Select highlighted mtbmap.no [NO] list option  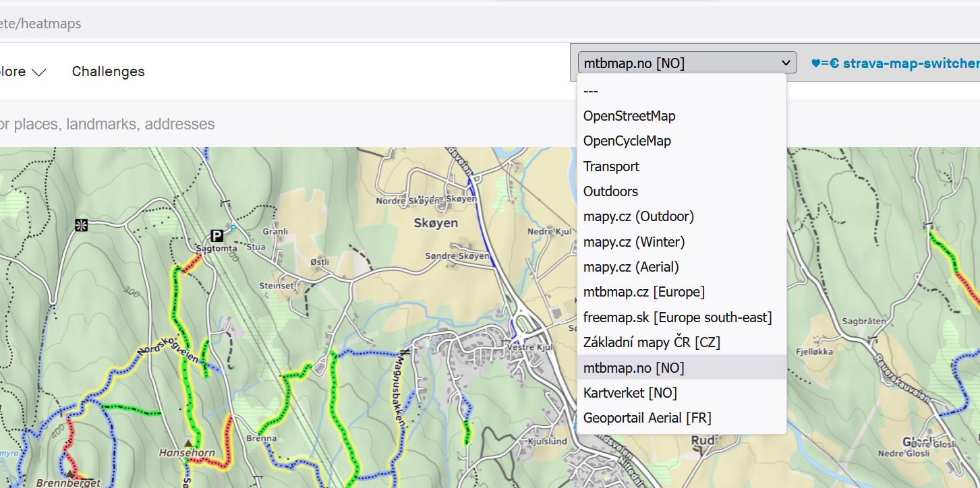coord(682,367)
